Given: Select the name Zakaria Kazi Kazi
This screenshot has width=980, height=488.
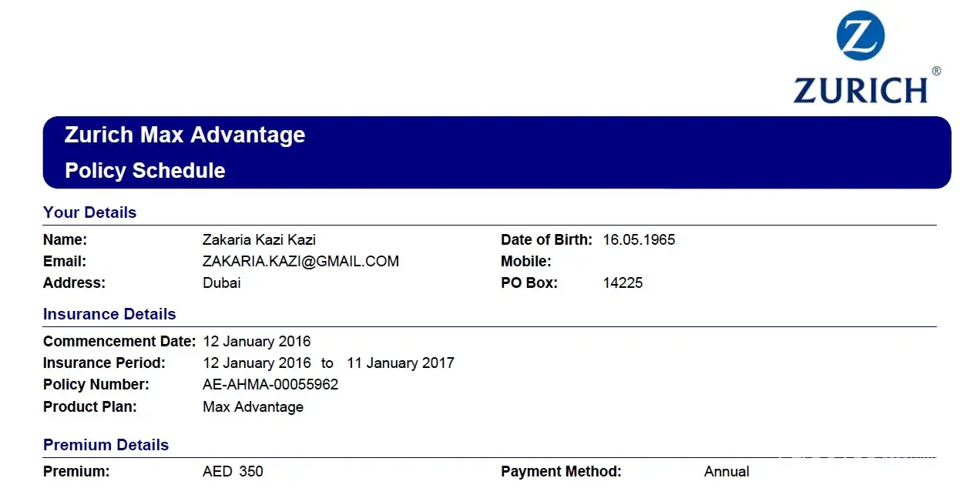Looking at the screenshot, I should [x=259, y=240].
